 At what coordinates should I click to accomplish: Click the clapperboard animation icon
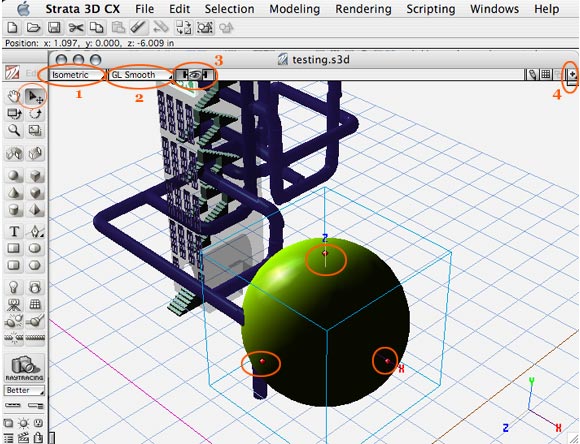point(23,438)
